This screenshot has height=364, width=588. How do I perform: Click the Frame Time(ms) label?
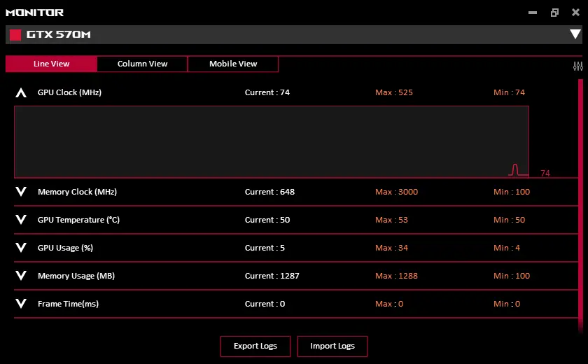[69, 304]
